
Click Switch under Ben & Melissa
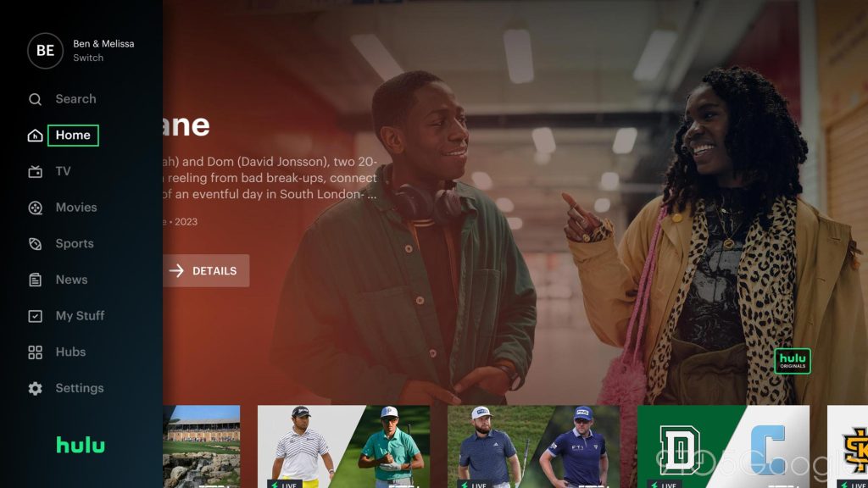coord(88,58)
